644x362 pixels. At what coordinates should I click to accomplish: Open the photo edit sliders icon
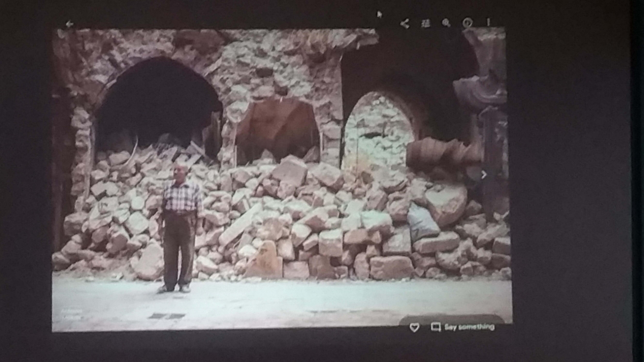click(426, 24)
